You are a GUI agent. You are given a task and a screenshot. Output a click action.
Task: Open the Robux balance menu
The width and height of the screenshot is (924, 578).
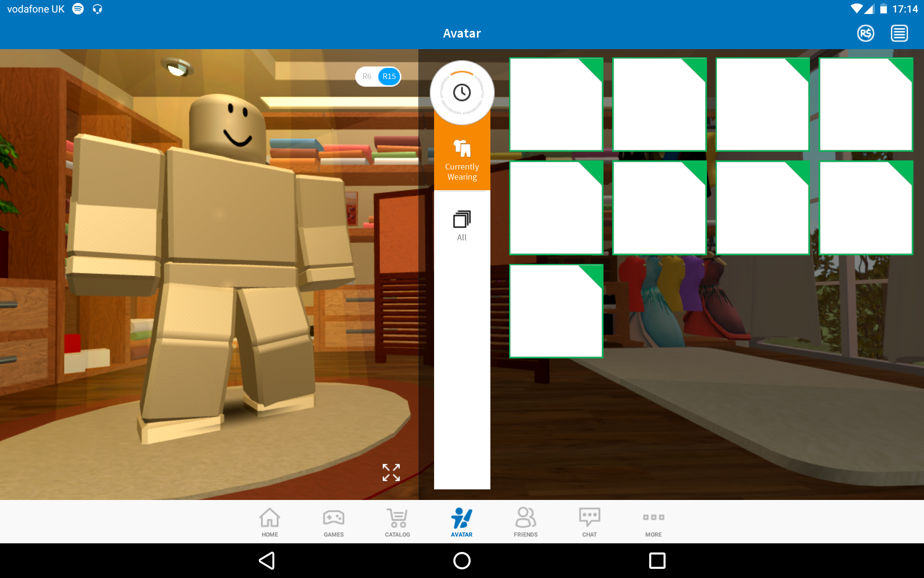point(865,33)
